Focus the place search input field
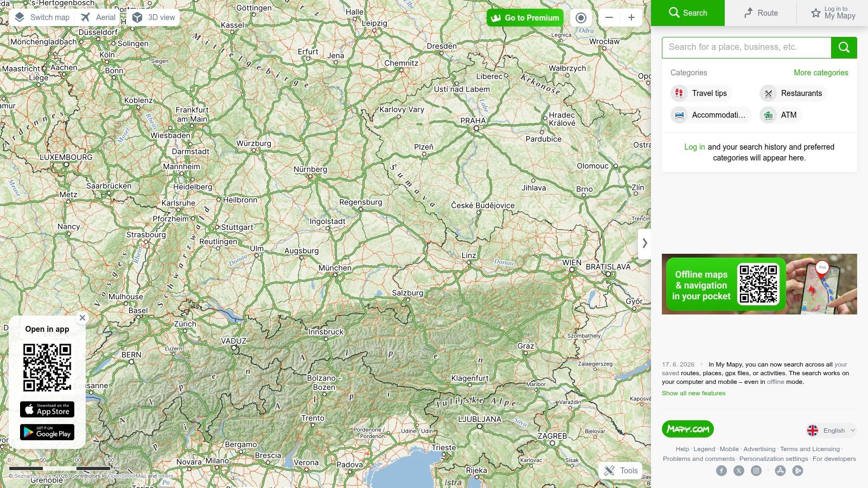 pos(746,48)
